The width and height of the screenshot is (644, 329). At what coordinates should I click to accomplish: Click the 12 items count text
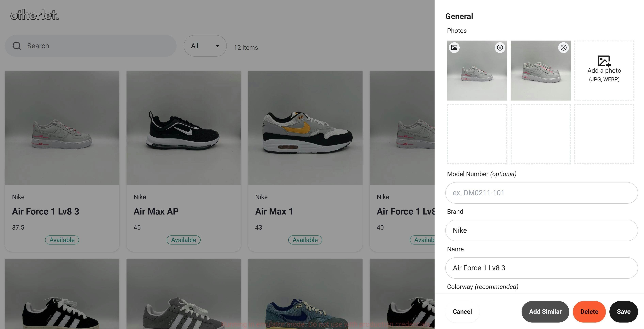[246, 47]
